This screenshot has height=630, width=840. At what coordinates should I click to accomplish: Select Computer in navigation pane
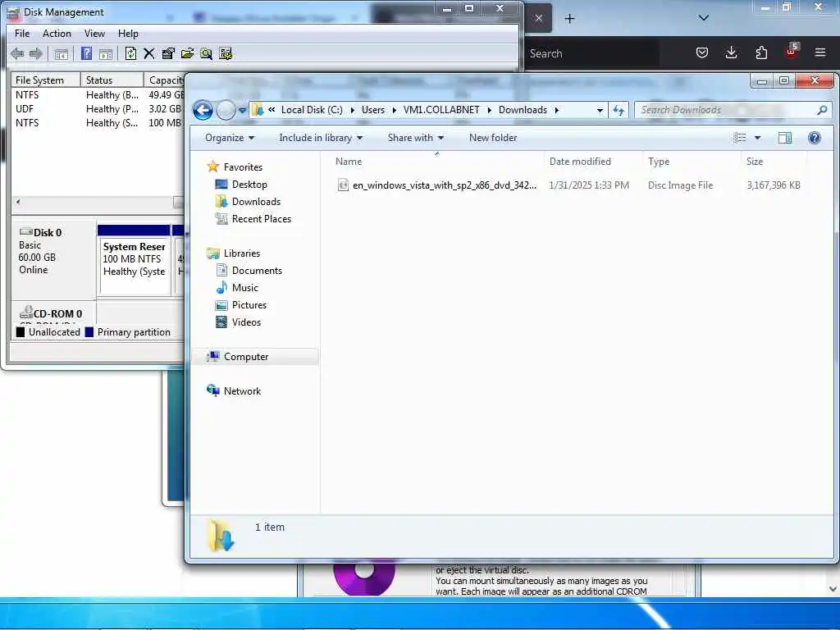point(256,357)
